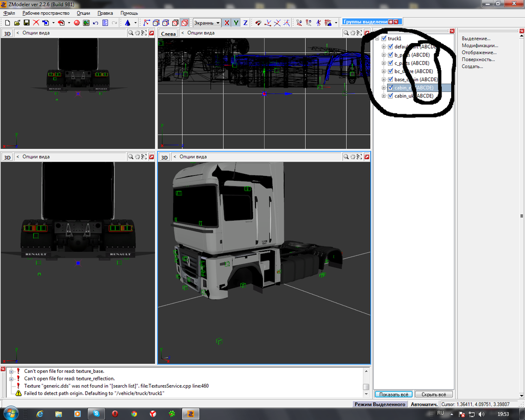Toggle the X axis constraint button
The height and width of the screenshot is (420, 525).
pyautogui.click(x=227, y=23)
